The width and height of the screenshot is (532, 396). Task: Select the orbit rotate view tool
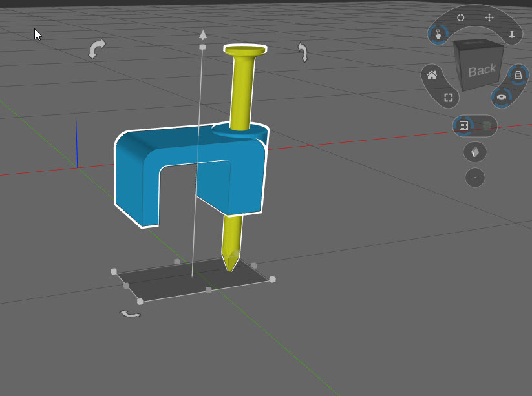tap(460, 17)
